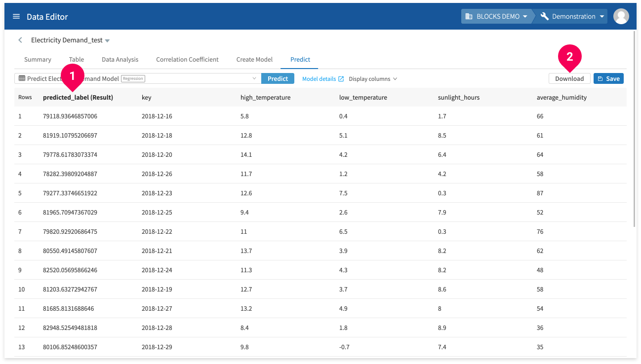Open the Demonstration project dropdown
This screenshot has height=364, width=641.
(x=573, y=16)
